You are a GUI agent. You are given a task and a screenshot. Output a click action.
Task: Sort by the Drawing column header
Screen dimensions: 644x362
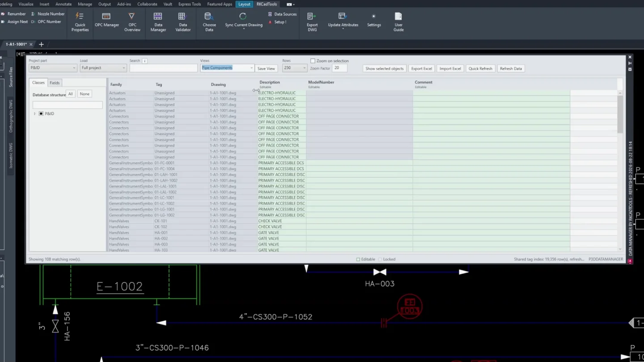tap(218, 84)
